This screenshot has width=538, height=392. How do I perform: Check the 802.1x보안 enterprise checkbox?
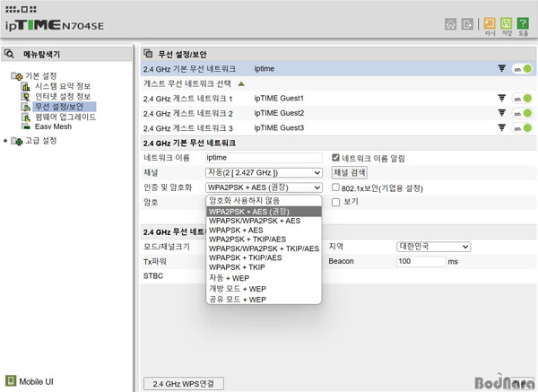pos(335,187)
